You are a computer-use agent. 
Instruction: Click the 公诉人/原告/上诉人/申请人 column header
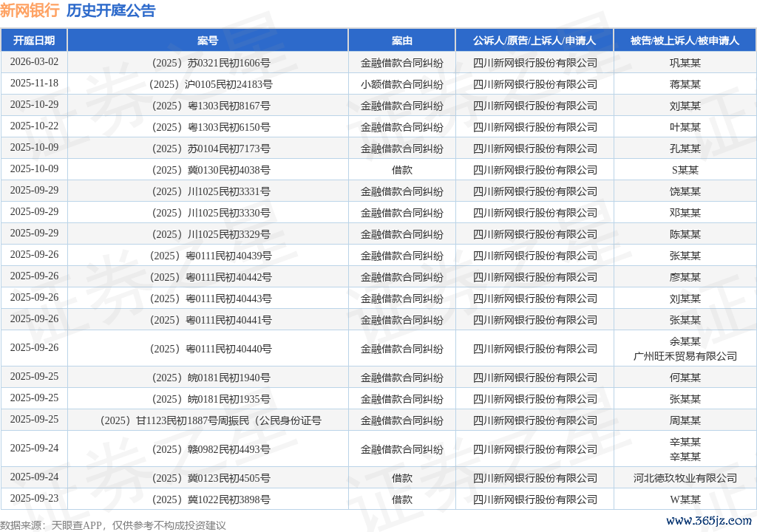click(534, 41)
